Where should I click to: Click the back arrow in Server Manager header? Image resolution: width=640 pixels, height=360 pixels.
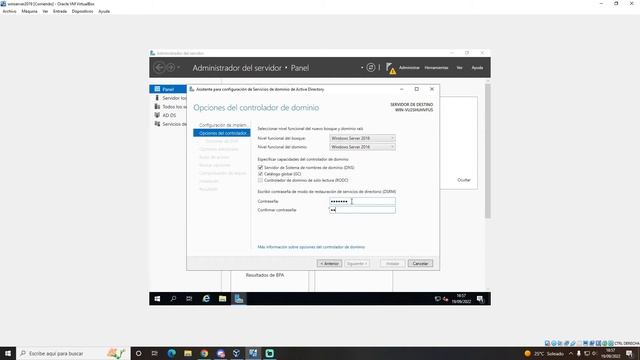point(159,68)
